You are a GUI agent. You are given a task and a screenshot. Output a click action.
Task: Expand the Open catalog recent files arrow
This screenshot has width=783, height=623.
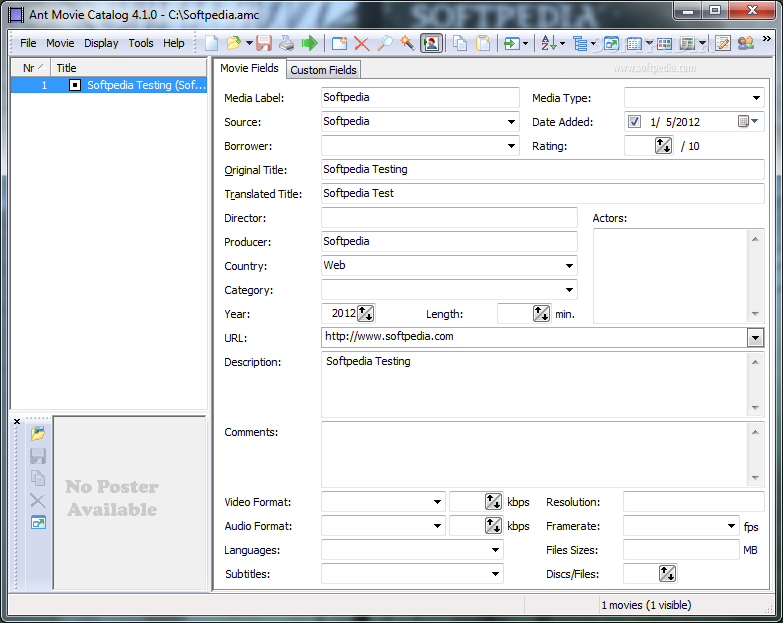(x=249, y=43)
